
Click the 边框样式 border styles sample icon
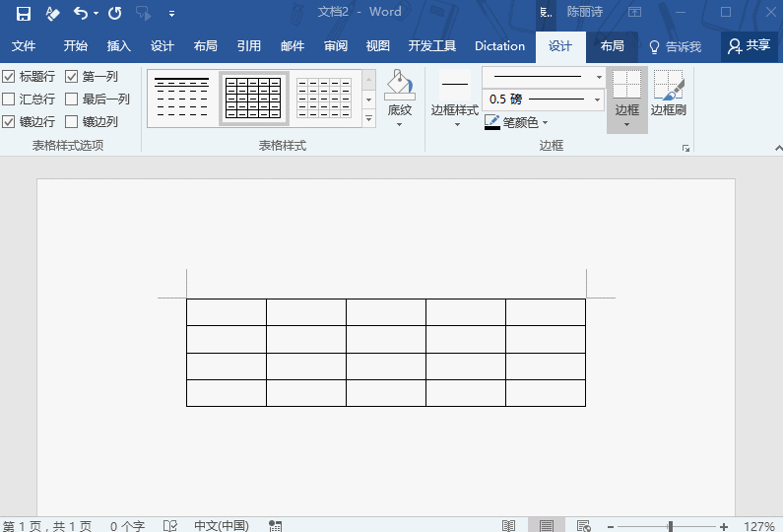455,85
